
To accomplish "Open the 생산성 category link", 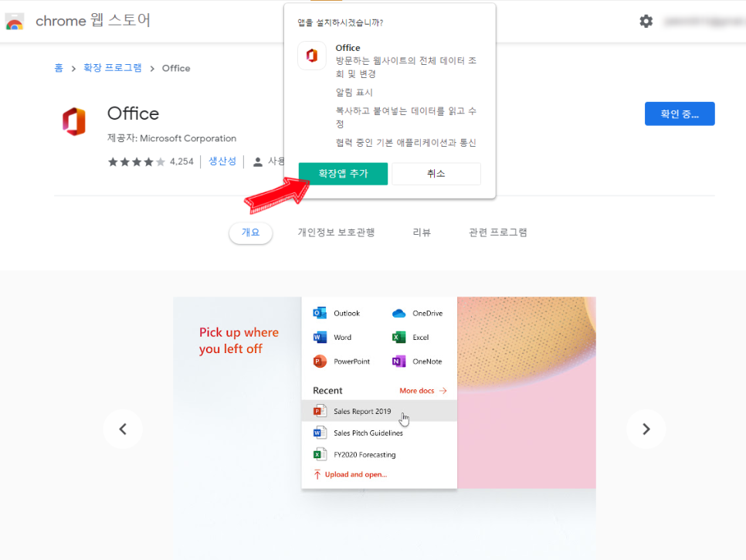I will point(222,161).
